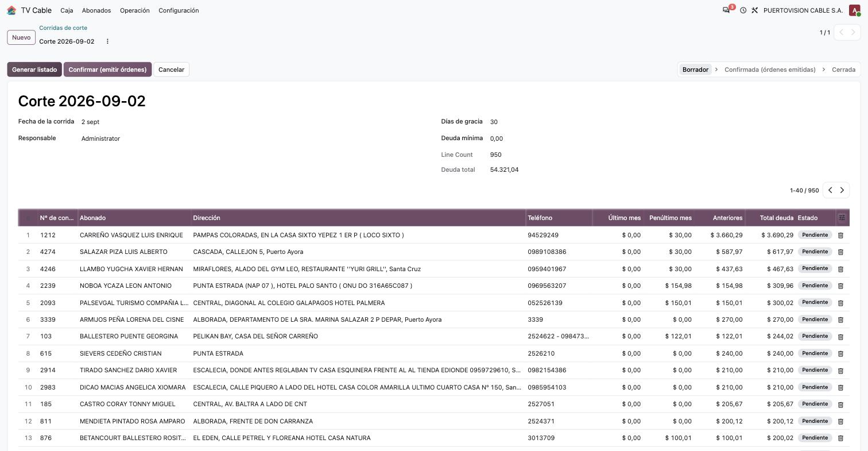Screen dimensions: 868x451
Task: Click the Cancelar button
Action: point(171,70)
